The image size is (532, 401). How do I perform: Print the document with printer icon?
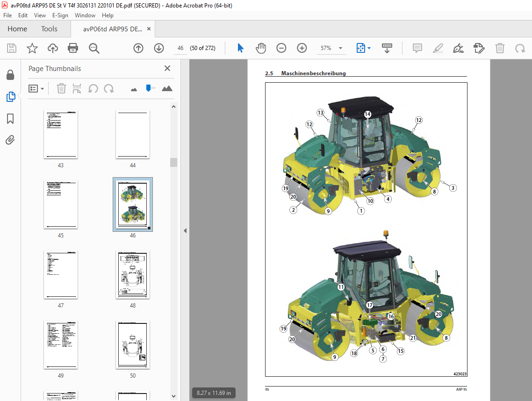[x=73, y=48]
